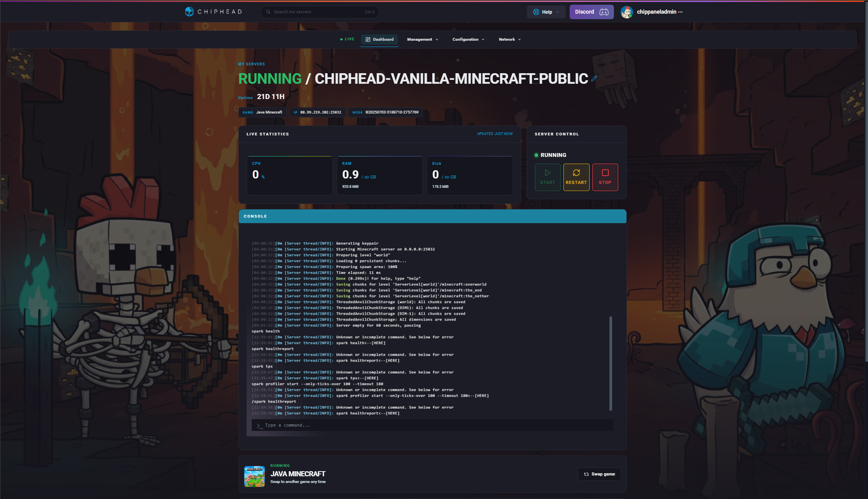The image size is (868, 499).
Task: Click the chippaneladmin username
Action: (657, 12)
